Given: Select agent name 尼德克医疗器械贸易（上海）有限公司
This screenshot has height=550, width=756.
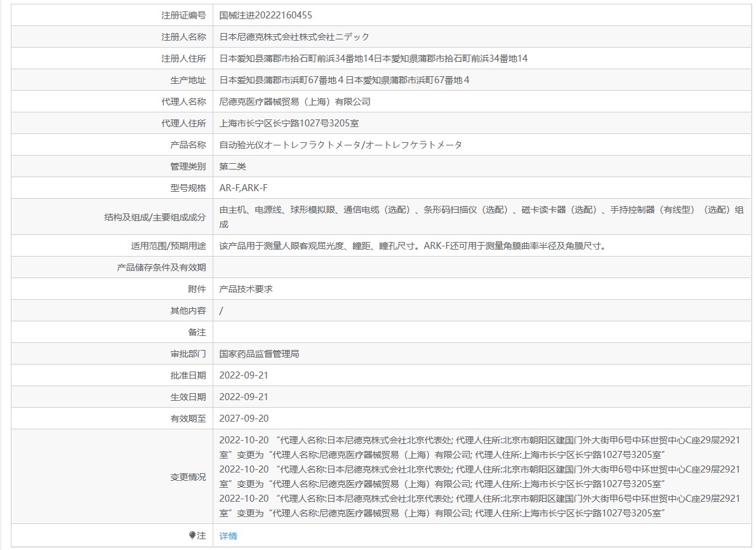Looking at the screenshot, I should click(295, 102).
